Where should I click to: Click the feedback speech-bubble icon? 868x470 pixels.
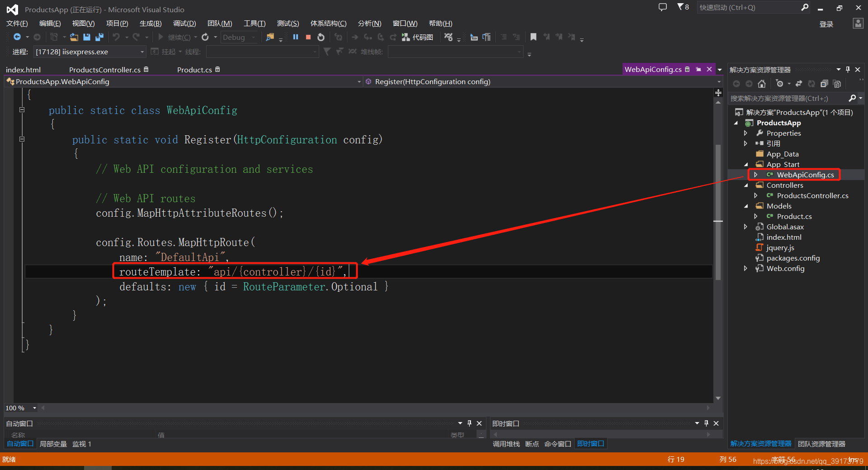(663, 7)
